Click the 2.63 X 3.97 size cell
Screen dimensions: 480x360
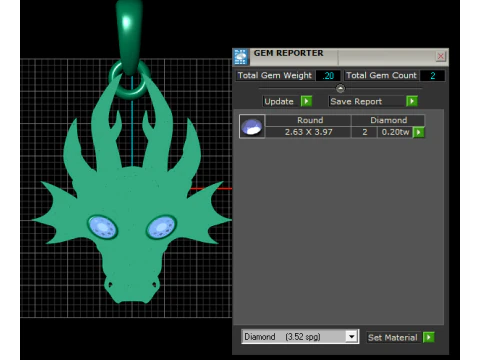coord(308,132)
